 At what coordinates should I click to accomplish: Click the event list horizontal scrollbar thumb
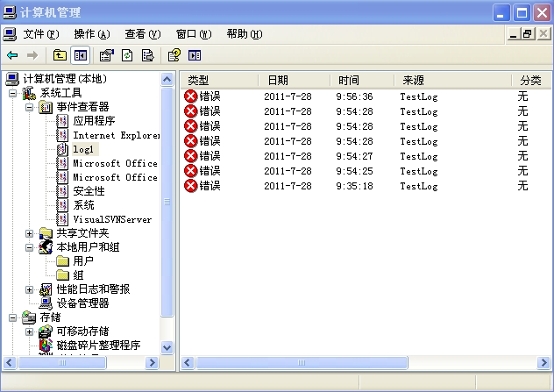point(302,363)
